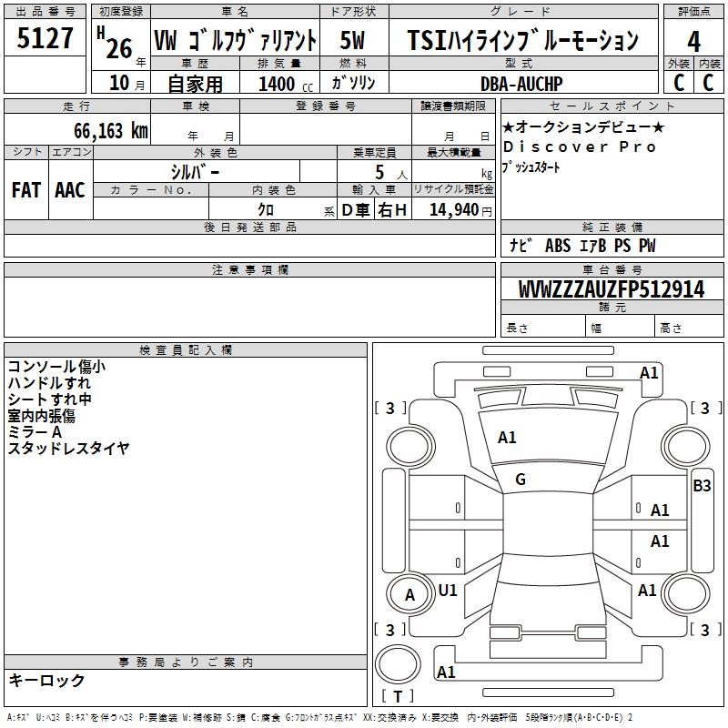Click the G mark on the windshield
Image resolution: width=728 pixels, height=728 pixels.
click(521, 479)
